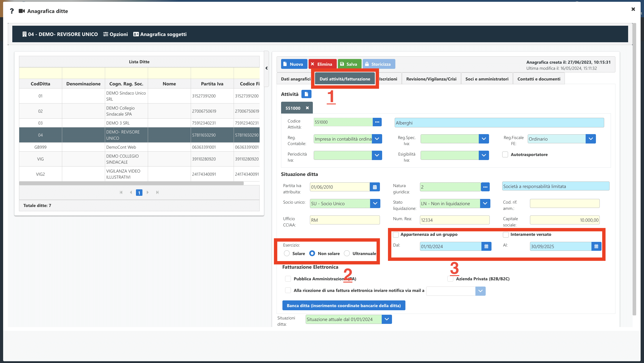Viewport: 644px width, 363px height.
Task: Open the Partita Iva attribuita calendar
Action: pyautogui.click(x=375, y=187)
